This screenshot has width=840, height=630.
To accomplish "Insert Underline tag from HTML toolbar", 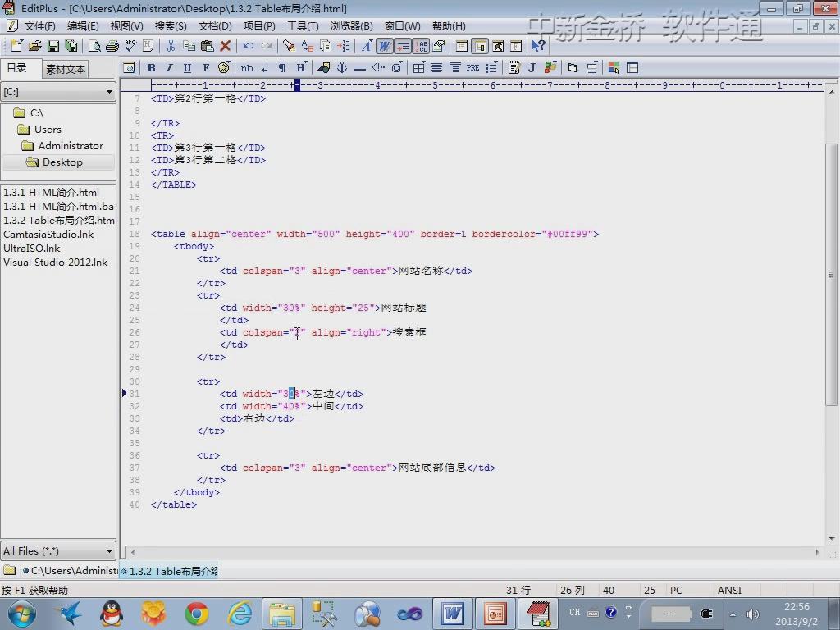I will 187,68.
